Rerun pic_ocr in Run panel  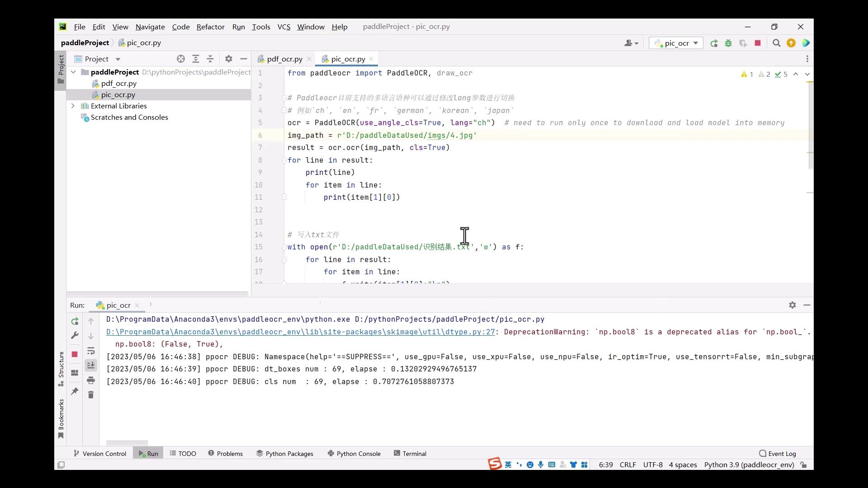coord(75,322)
